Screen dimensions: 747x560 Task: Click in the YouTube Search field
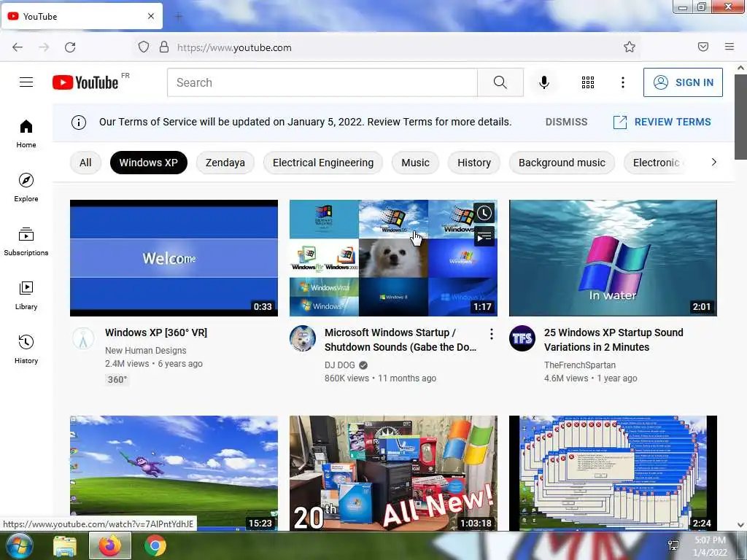(322, 82)
